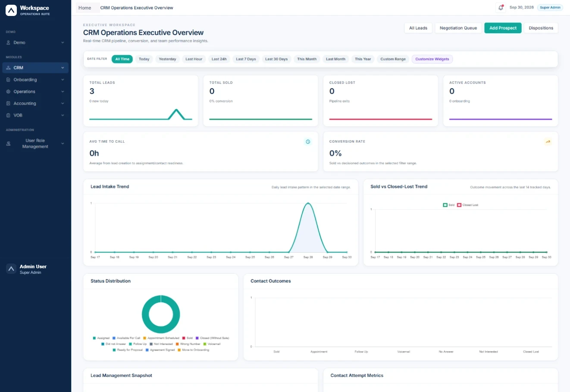570x392 pixels.
Task: Select the Last 24h filter
Action: tap(219, 59)
